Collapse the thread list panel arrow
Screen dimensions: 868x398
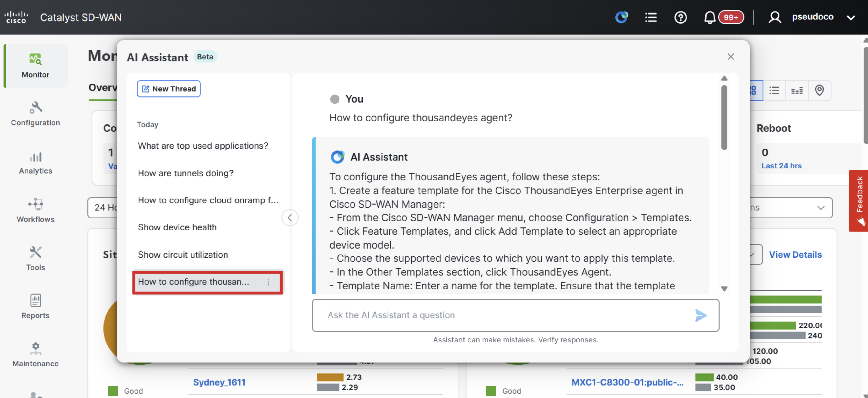[290, 218]
